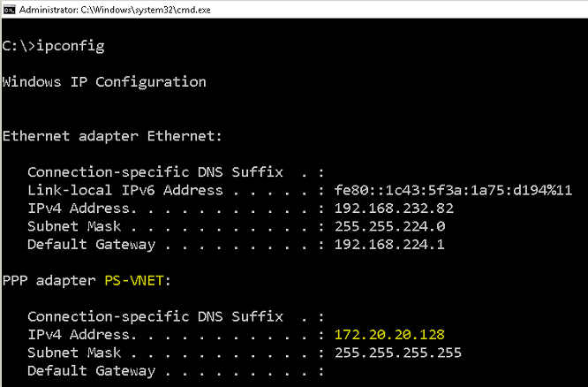588x387 pixels.
Task: Click the PS-VNET IPv4 Address label
Action: [79, 335]
